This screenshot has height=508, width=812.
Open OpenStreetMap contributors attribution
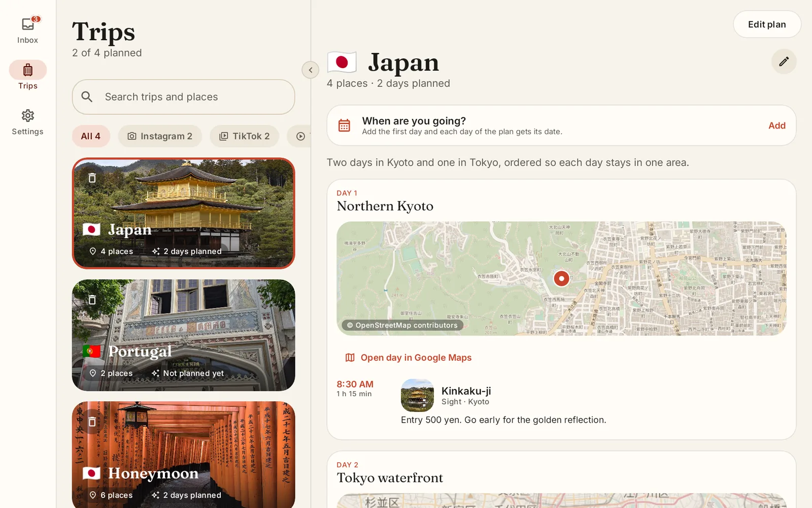402,325
